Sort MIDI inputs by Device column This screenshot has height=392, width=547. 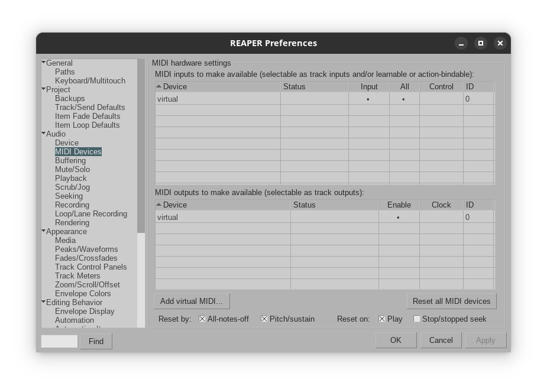coord(218,86)
